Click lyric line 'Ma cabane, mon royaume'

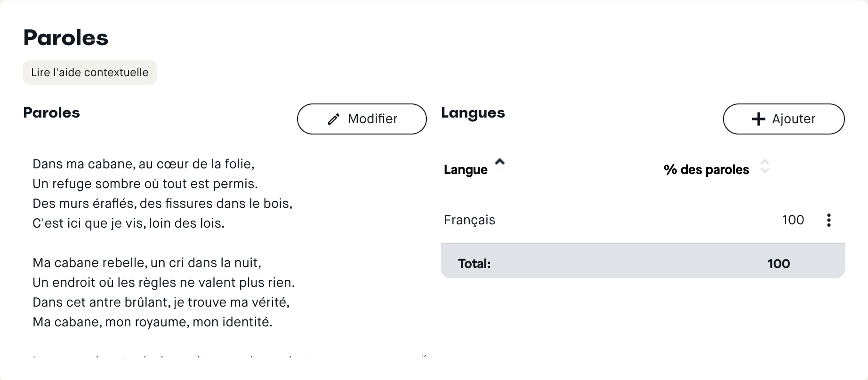click(x=153, y=322)
